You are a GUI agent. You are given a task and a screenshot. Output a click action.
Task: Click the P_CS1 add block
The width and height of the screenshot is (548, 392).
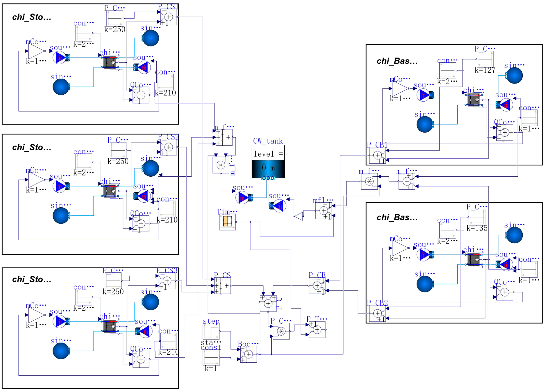point(168,17)
